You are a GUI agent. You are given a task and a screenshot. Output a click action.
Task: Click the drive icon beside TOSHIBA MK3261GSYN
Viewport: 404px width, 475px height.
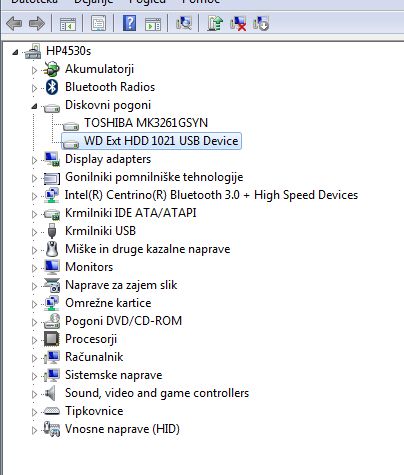[71, 126]
